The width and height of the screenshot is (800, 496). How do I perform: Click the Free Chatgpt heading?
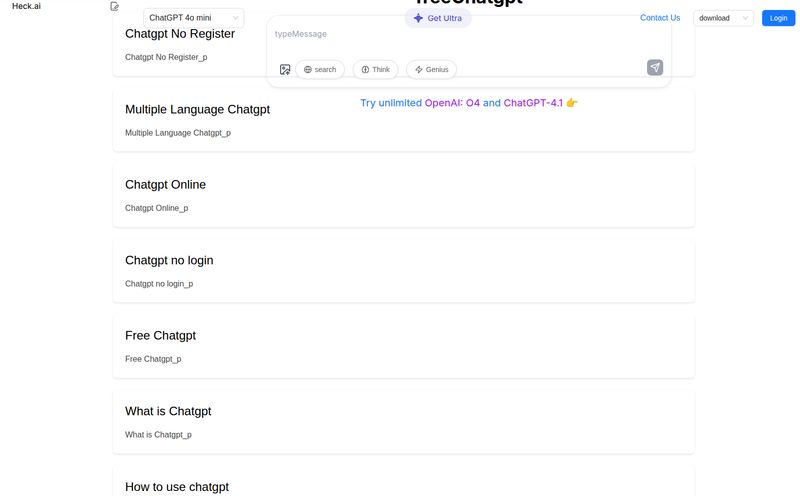(160, 336)
